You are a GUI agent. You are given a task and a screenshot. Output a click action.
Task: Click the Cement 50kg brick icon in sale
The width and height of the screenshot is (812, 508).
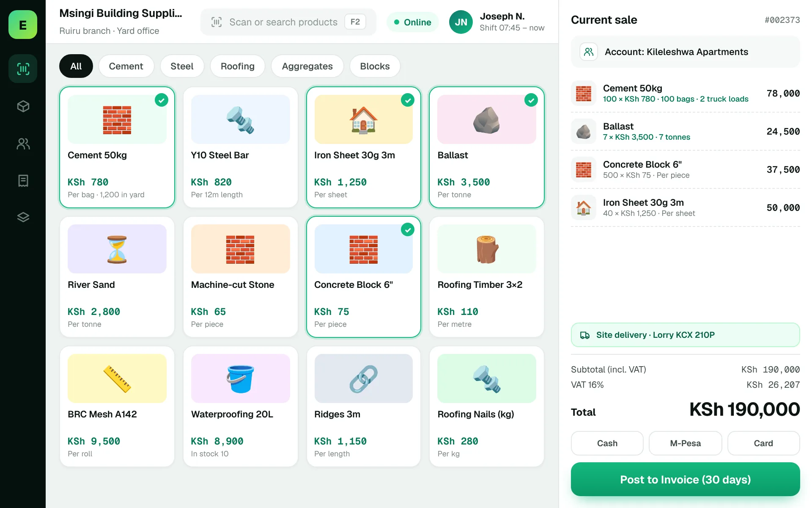tap(584, 93)
